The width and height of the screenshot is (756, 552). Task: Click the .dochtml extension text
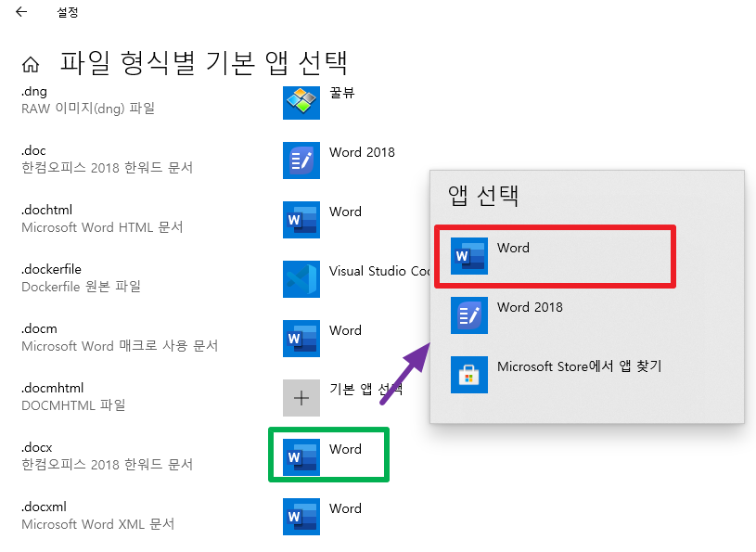tap(46, 210)
